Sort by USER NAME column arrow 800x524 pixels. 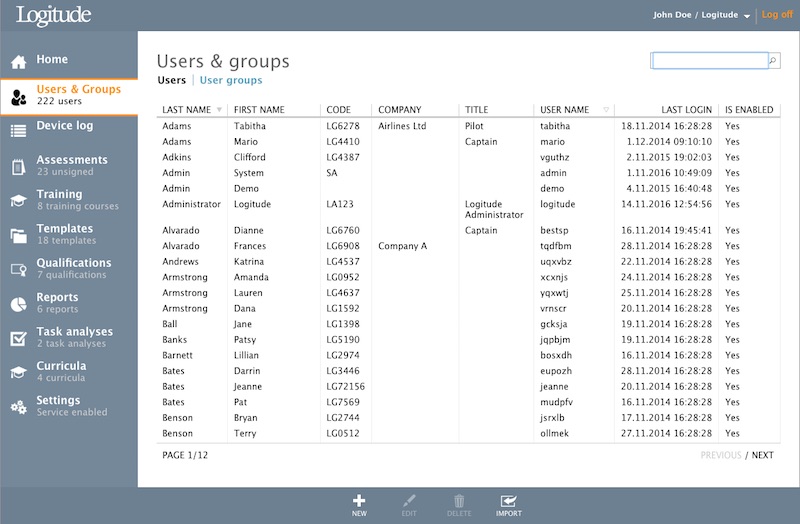click(x=606, y=110)
